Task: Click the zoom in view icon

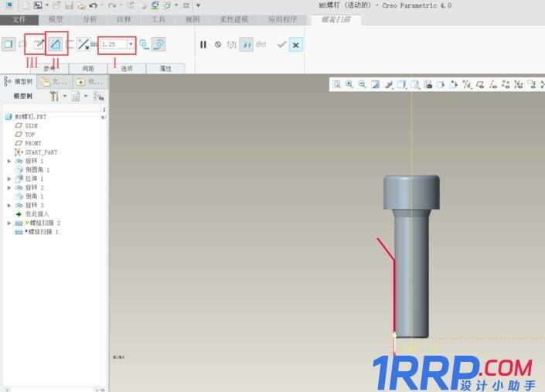Action: [349, 84]
